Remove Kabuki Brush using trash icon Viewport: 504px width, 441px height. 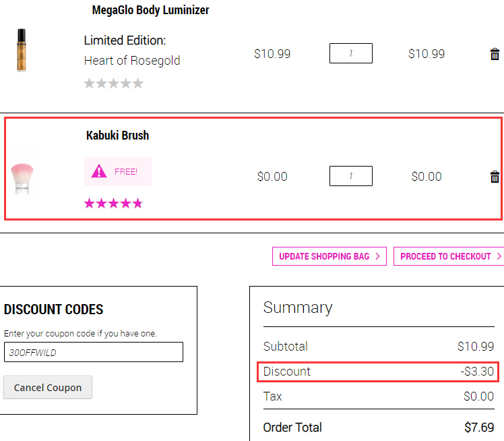(495, 177)
